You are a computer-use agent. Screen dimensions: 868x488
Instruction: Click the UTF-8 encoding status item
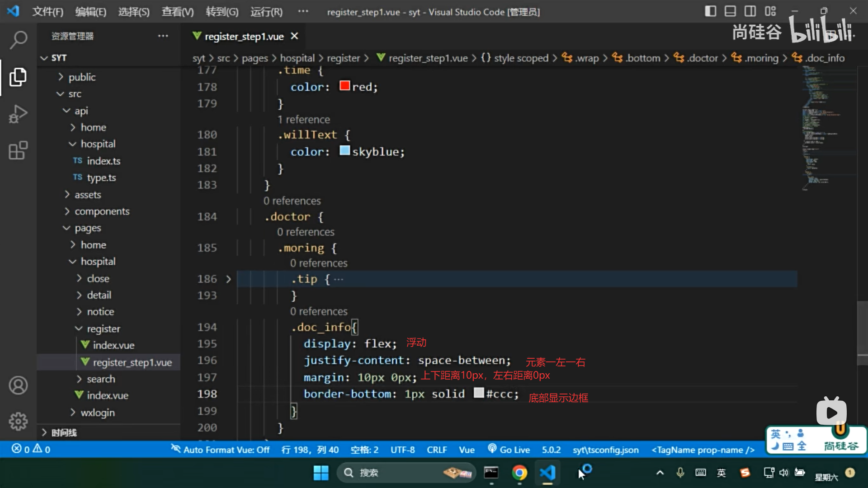402,450
